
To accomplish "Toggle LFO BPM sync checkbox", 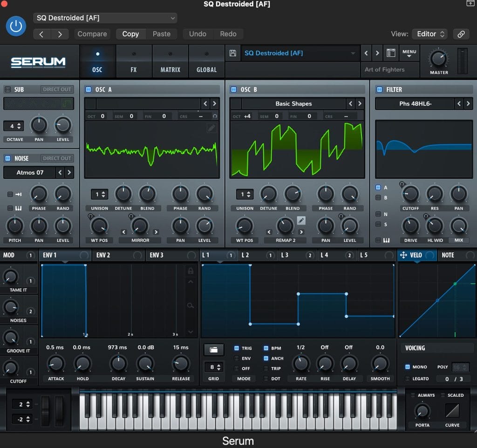I will (266, 348).
